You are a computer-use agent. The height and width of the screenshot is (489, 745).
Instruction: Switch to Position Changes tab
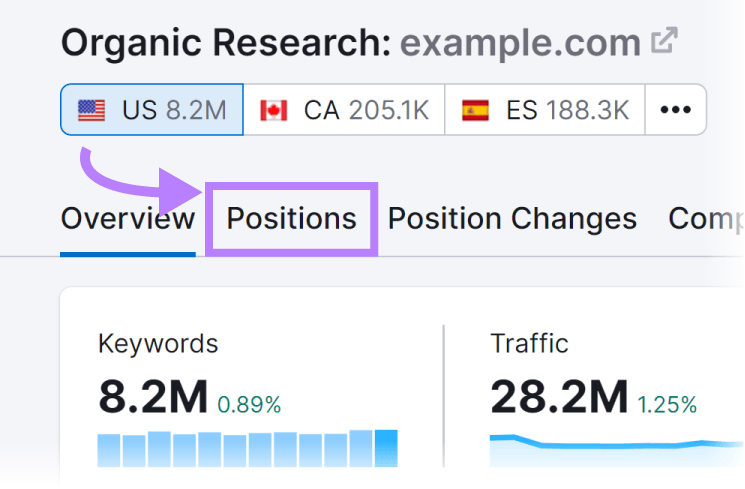click(512, 219)
